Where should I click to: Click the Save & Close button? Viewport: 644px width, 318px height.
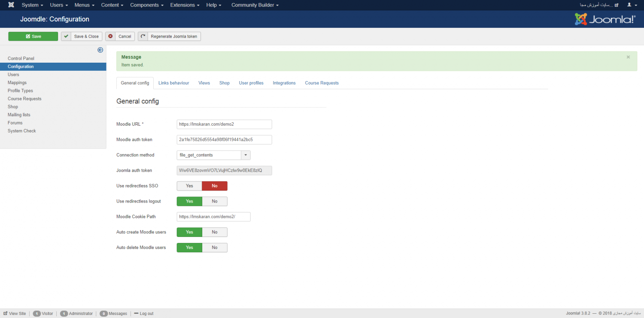(82, 36)
